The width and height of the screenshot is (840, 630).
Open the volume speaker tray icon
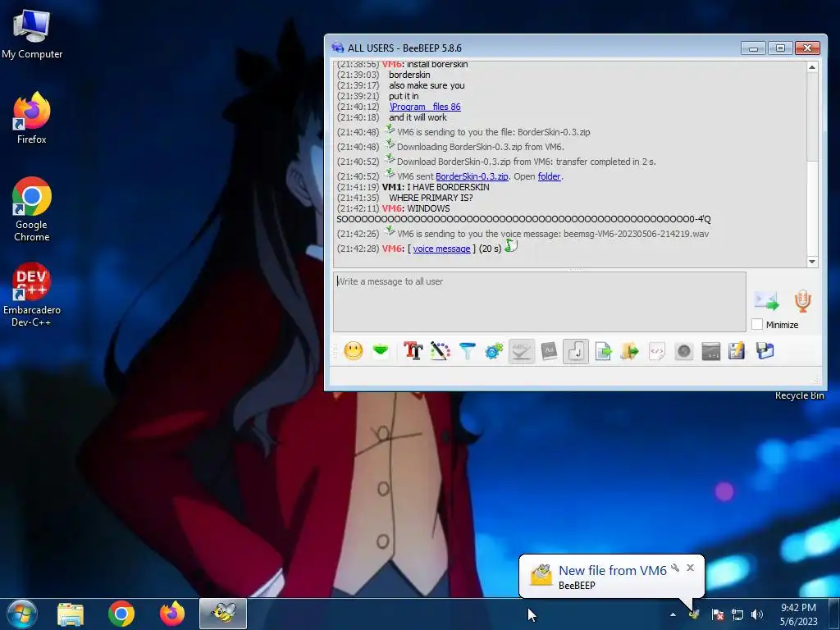click(757, 614)
